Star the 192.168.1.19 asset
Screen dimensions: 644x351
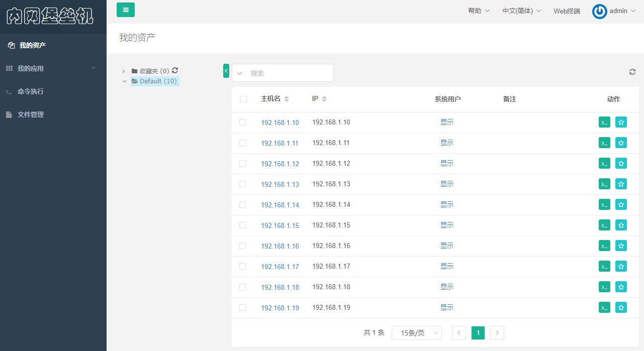click(x=621, y=307)
